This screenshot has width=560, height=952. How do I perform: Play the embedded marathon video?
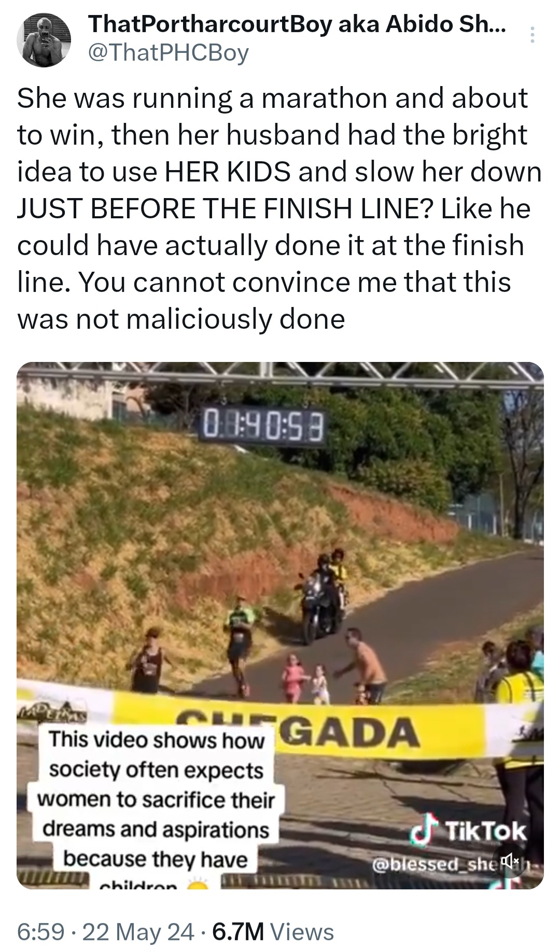click(x=280, y=625)
